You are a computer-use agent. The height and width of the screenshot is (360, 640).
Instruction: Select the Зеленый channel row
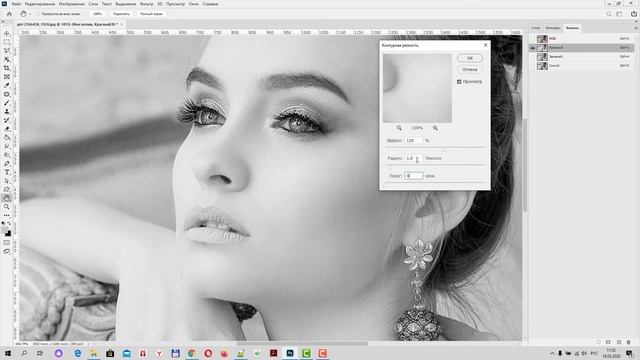tap(582, 57)
